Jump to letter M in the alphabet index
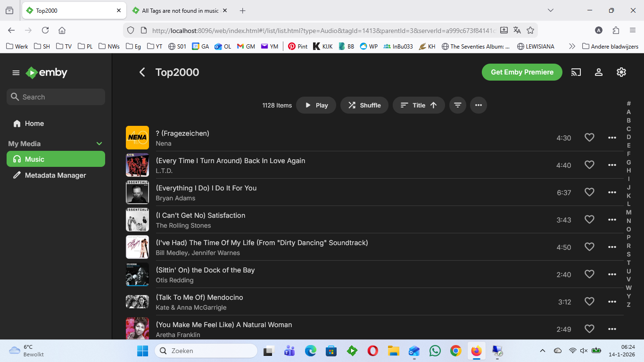 [628, 213]
